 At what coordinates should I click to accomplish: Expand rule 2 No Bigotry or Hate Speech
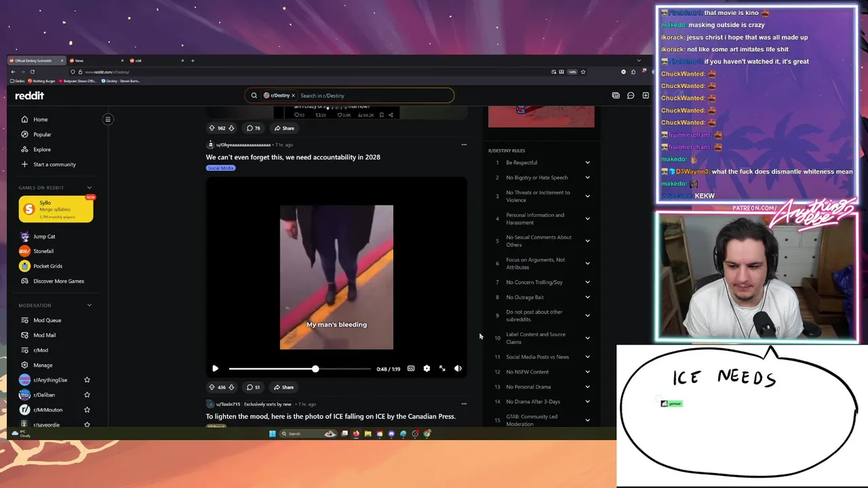tap(587, 178)
